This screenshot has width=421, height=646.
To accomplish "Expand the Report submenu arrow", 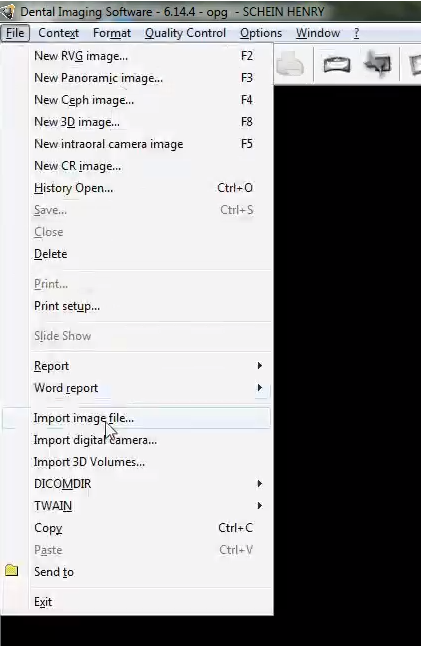I will click(260, 365).
